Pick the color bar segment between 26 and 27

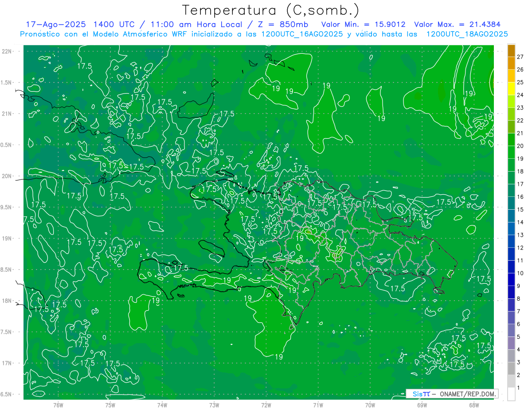(511, 63)
